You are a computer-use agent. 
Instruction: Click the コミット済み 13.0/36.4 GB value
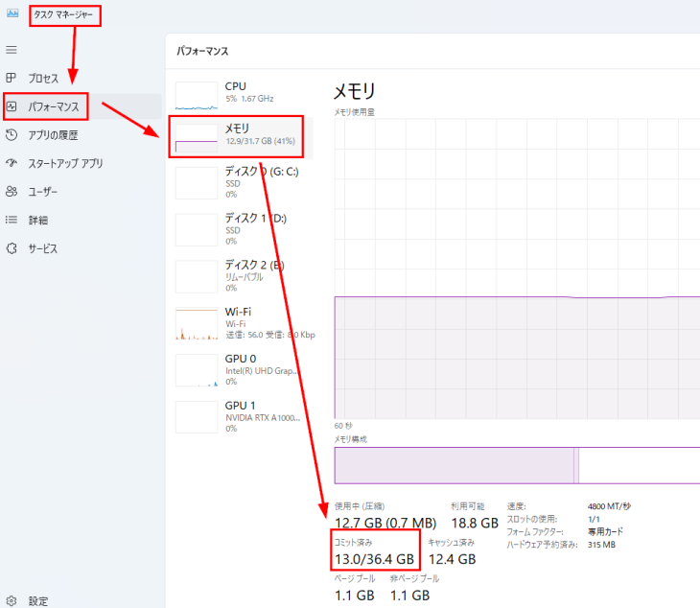375,559
